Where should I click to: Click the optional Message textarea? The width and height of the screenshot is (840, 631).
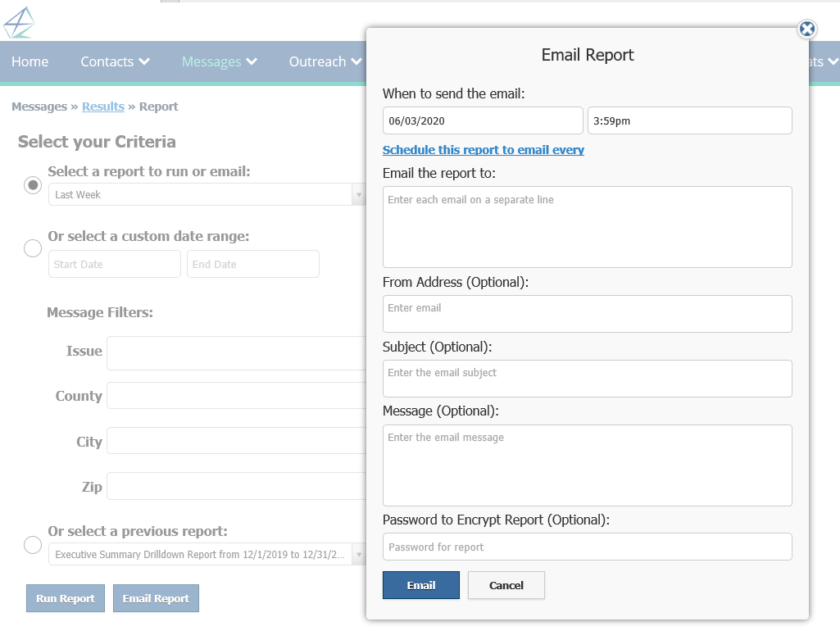[587, 465]
